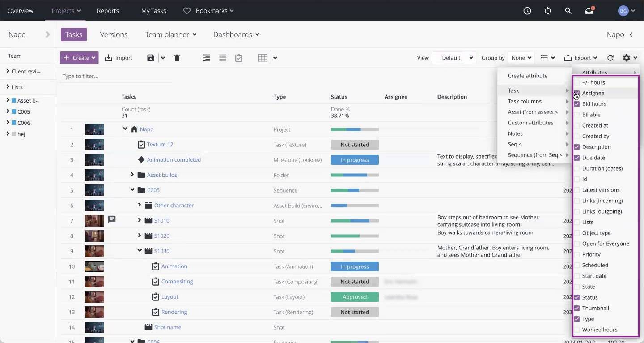This screenshot has height=343, width=644.
Task: Click the In progress status of Animation
Action: 355,266
